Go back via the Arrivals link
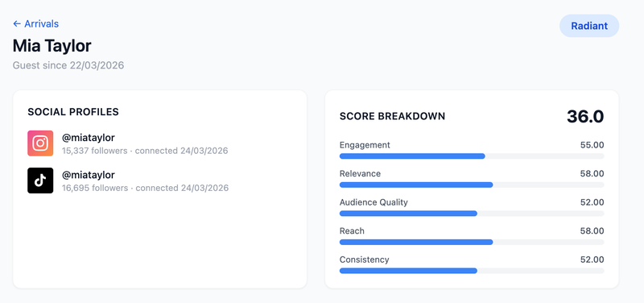The width and height of the screenshot is (644, 303). pos(35,24)
